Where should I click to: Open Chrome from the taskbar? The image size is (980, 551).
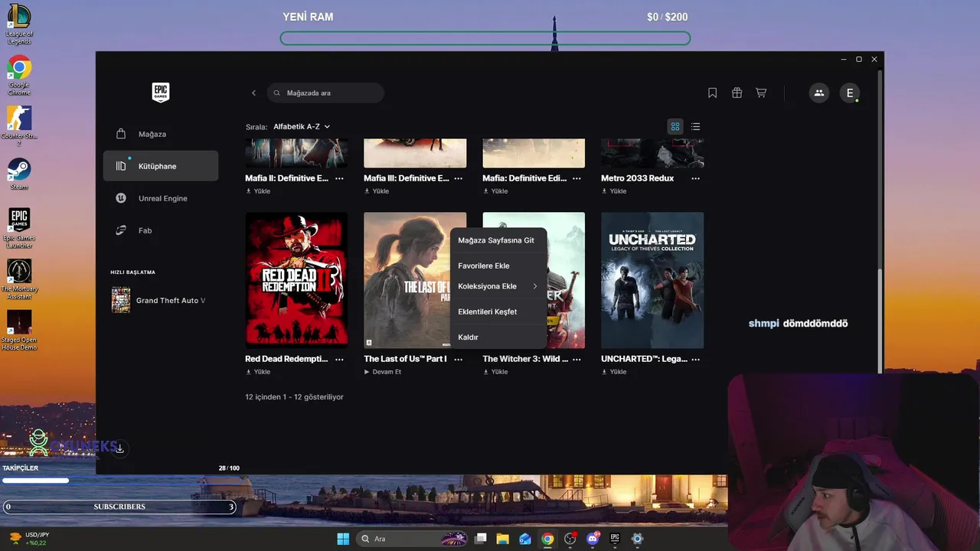[x=547, y=539]
